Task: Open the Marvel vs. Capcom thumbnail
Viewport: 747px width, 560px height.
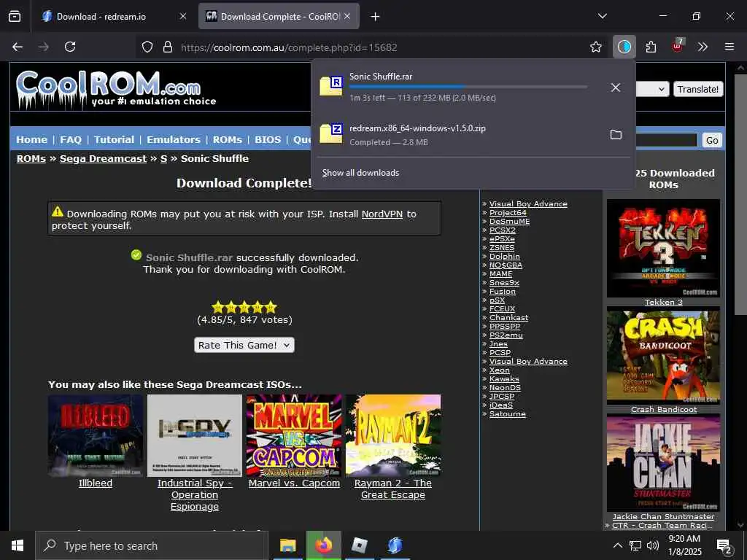Action: (294, 435)
